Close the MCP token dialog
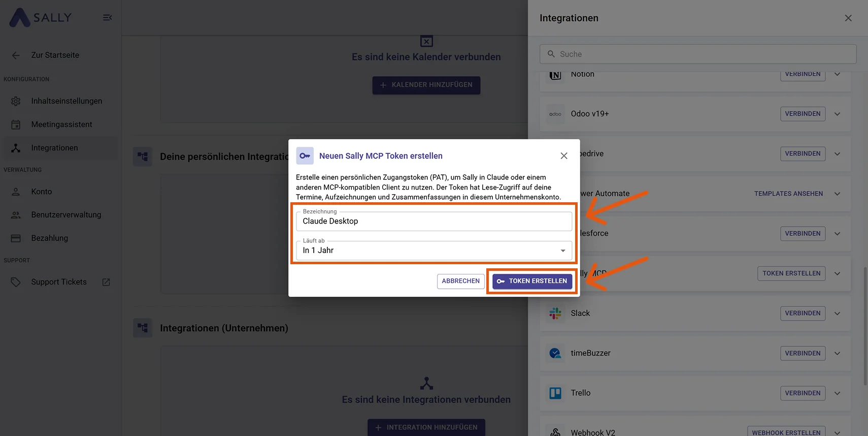Viewport: 868px width, 436px height. point(564,156)
